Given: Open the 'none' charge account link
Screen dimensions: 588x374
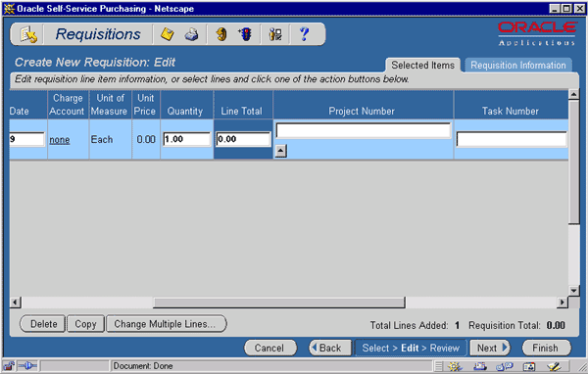Looking at the screenshot, I should pos(60,140).
